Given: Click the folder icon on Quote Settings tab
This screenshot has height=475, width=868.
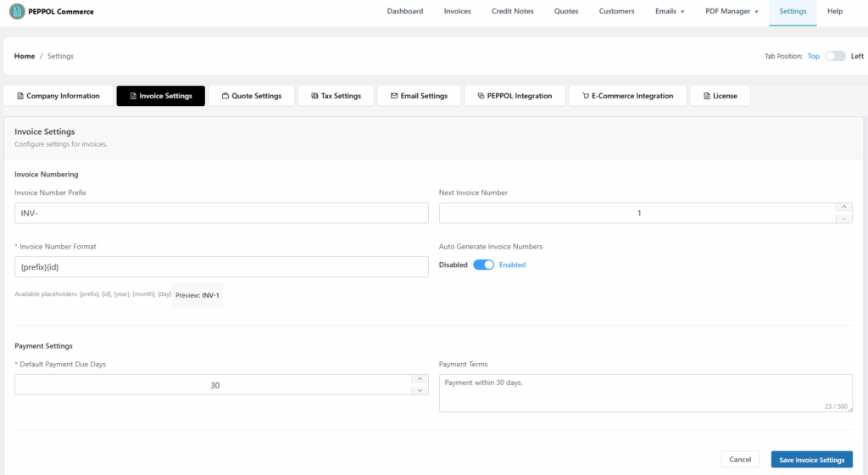Looking at the screenshot, I should 225,96.
